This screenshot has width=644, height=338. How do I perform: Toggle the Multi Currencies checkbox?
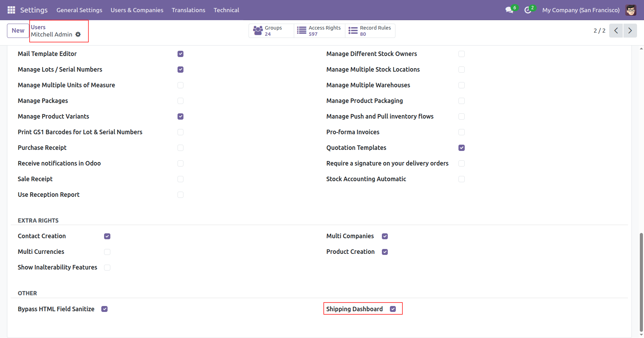107,252
